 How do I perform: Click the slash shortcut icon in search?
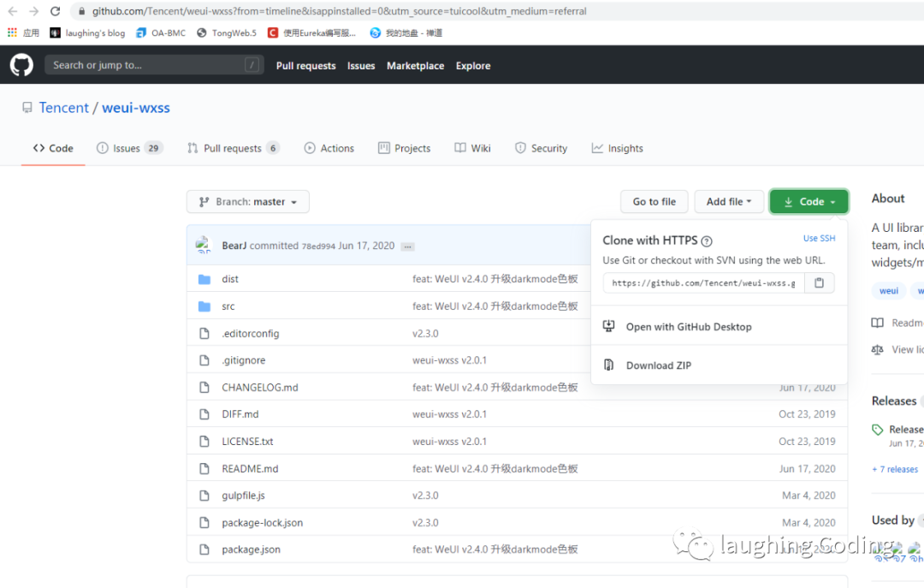(x=252, y=65)
